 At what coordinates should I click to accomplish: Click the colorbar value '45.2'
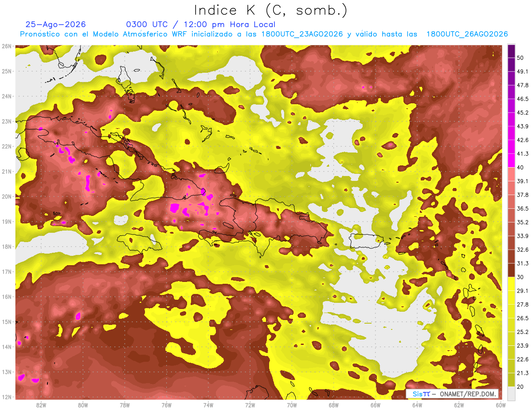coord(523,113)
